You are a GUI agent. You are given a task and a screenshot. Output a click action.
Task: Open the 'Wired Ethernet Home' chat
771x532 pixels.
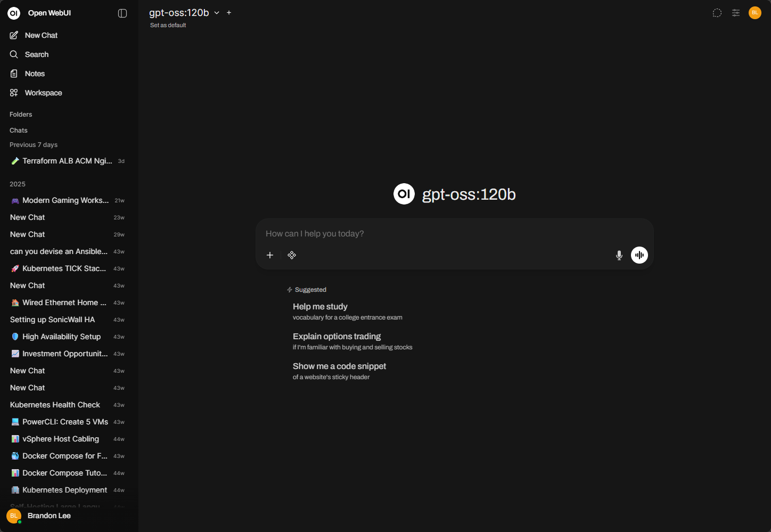[67, 302]
